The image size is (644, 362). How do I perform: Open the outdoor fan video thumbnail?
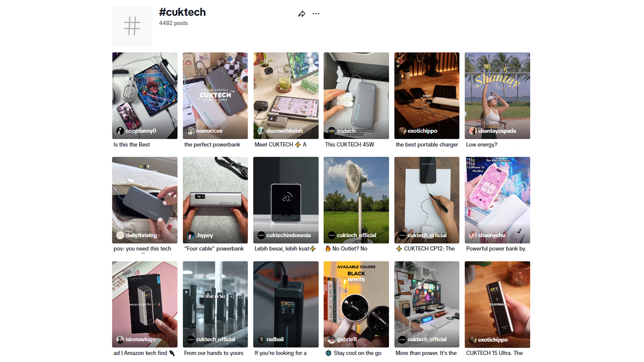356,200
